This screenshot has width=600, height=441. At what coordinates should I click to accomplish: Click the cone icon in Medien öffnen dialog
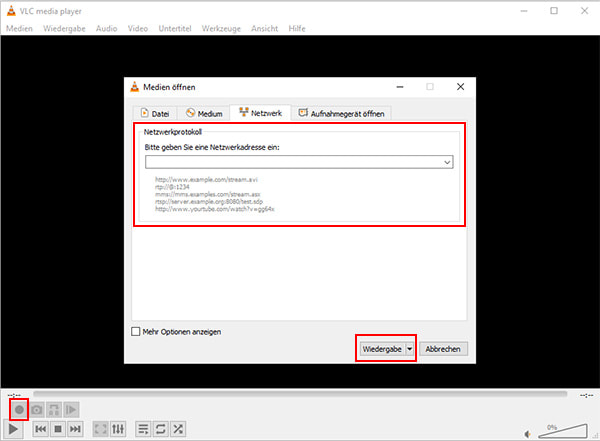(135, 87)
